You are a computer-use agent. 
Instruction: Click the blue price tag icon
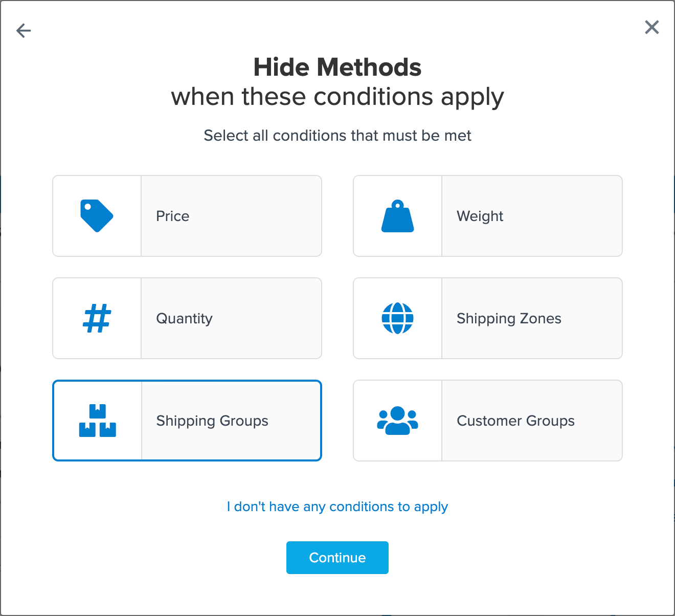coord(97,216)
